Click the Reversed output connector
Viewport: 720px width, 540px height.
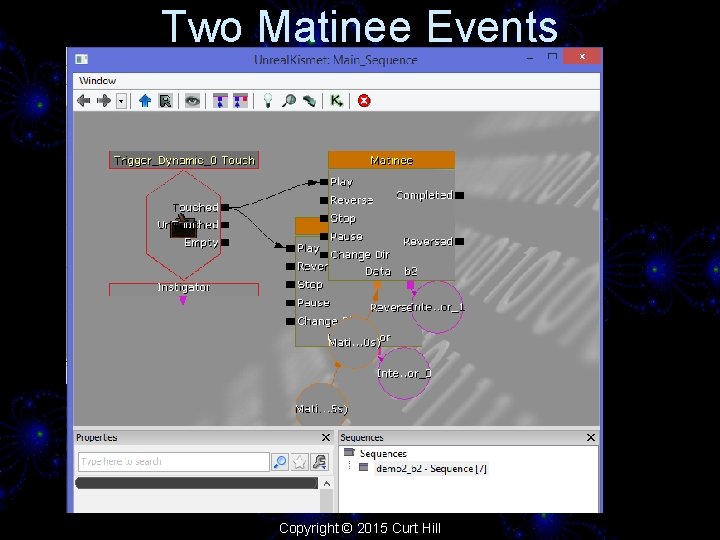coord(459,242)
